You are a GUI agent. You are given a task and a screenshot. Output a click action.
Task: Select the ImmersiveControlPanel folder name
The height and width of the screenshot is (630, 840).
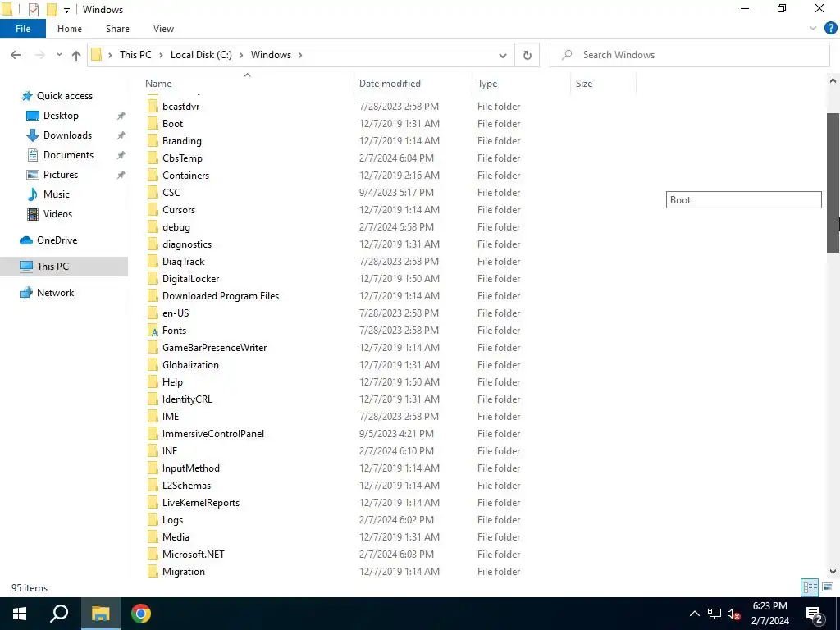tap(212, 434)
